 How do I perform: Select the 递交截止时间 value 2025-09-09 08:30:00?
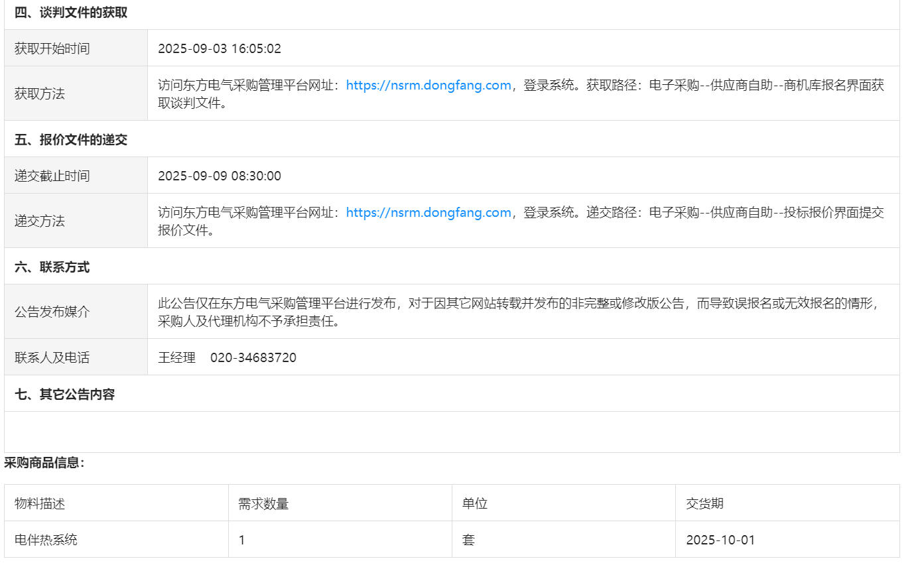click(220, 176)
